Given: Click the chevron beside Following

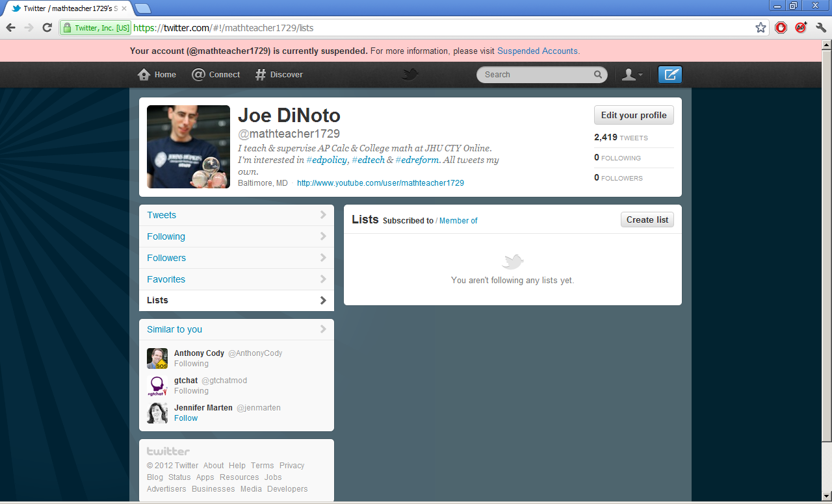Looking at the screenshot, I should pyautogui.click(x=323, y=236).
